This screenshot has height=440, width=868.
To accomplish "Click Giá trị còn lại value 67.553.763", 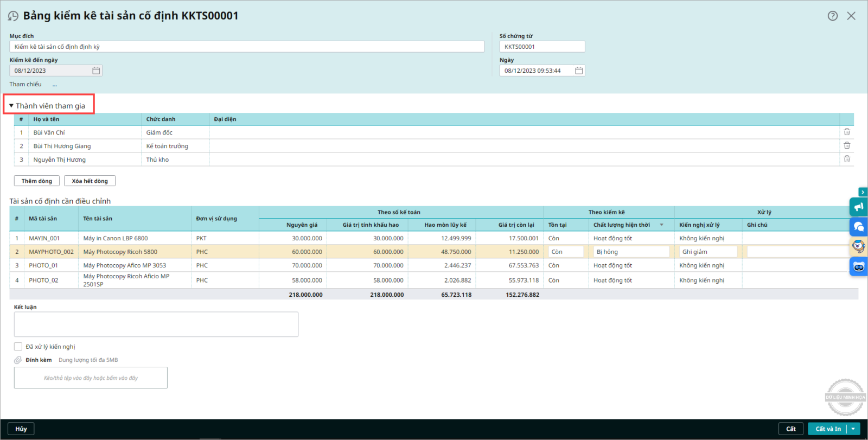I will pos(524,265).
